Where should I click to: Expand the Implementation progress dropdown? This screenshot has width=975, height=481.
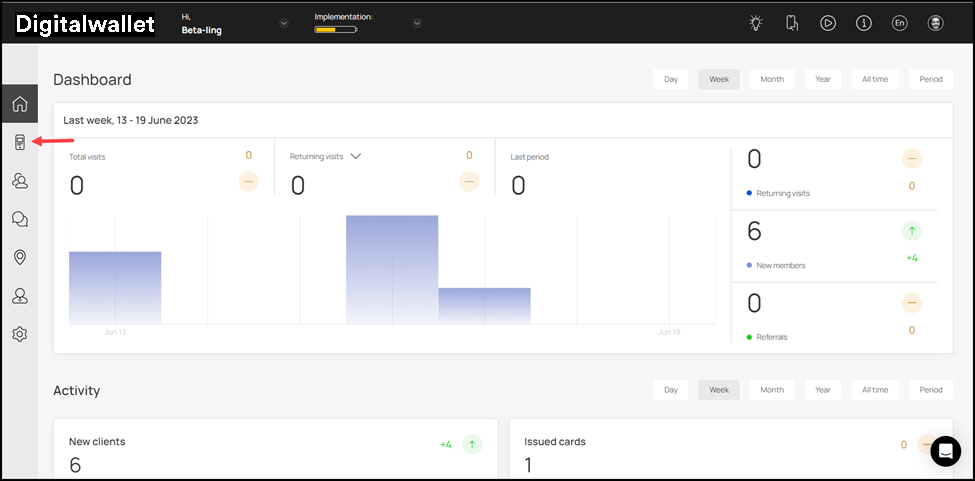(x=417, y=23)
